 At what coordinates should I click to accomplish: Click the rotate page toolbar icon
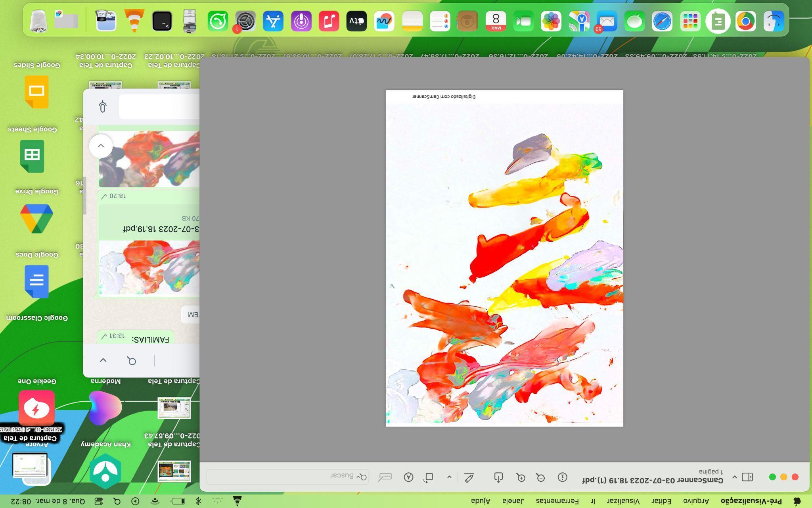(428, 477)
